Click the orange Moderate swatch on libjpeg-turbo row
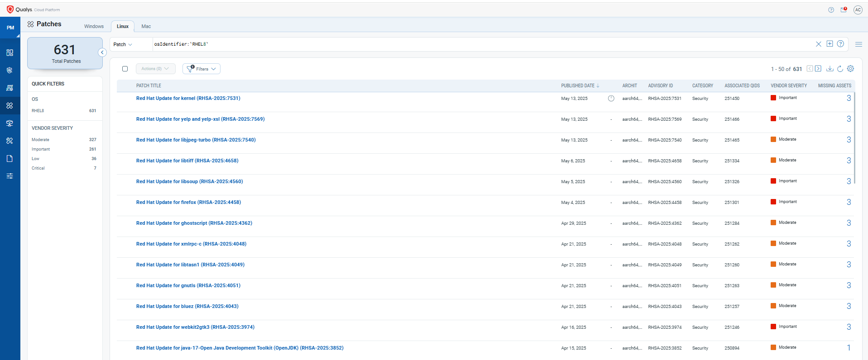868x360 pixels. click(x=773, y=139)
